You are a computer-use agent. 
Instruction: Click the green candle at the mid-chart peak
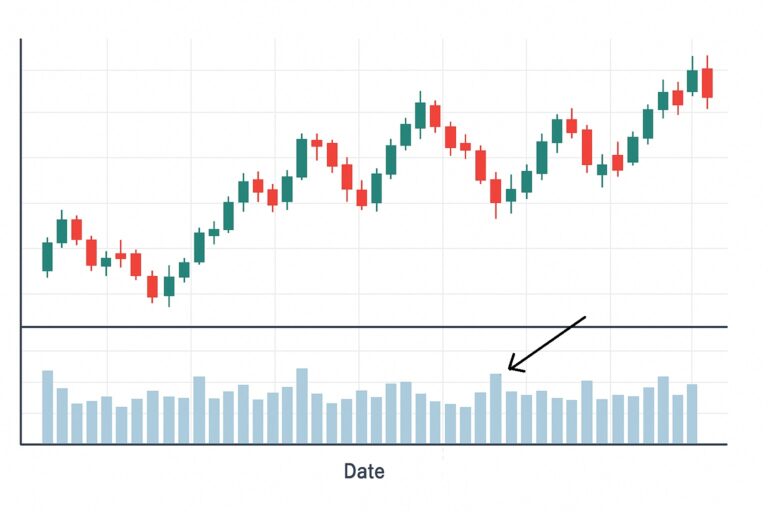pyautogui.click(x=420, y=115)
